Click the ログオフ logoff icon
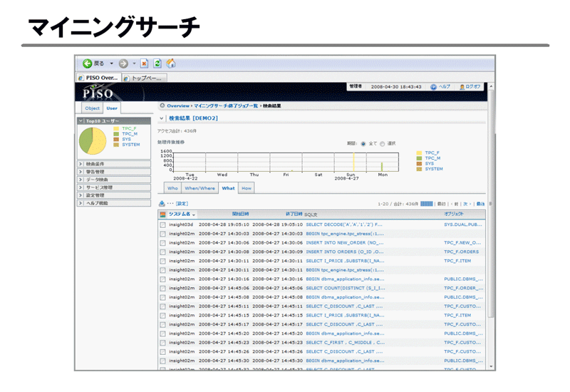 (462, 87)
